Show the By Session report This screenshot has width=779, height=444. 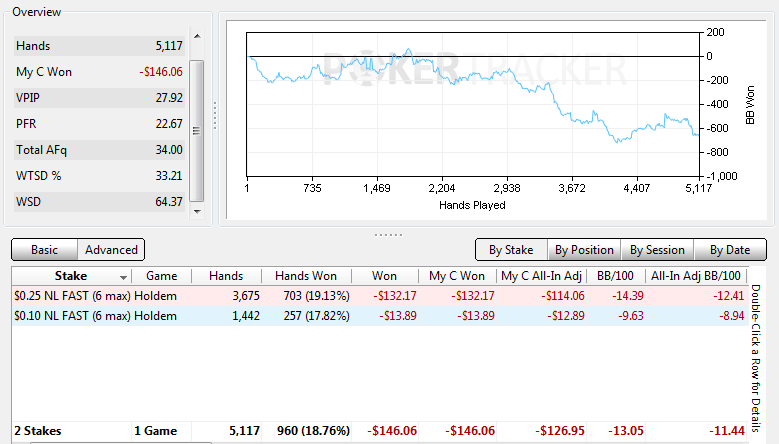pyautogui.click(x=657, y=250)
